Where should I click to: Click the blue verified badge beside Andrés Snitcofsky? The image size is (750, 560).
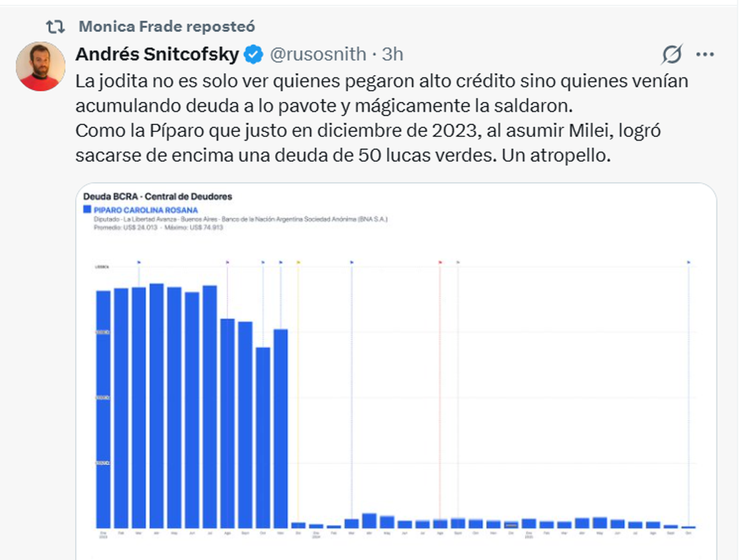[252, 54]
